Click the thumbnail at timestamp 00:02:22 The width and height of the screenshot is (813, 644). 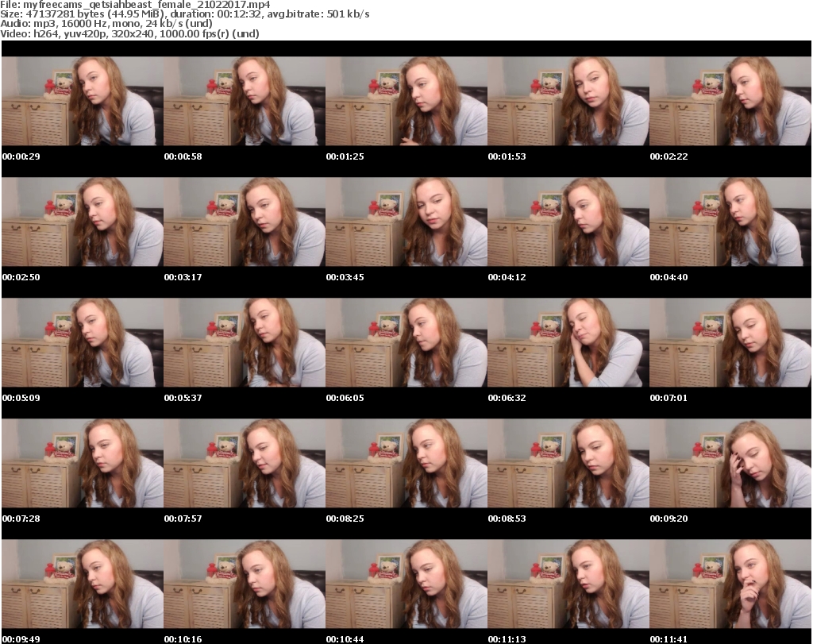[730, 101]
